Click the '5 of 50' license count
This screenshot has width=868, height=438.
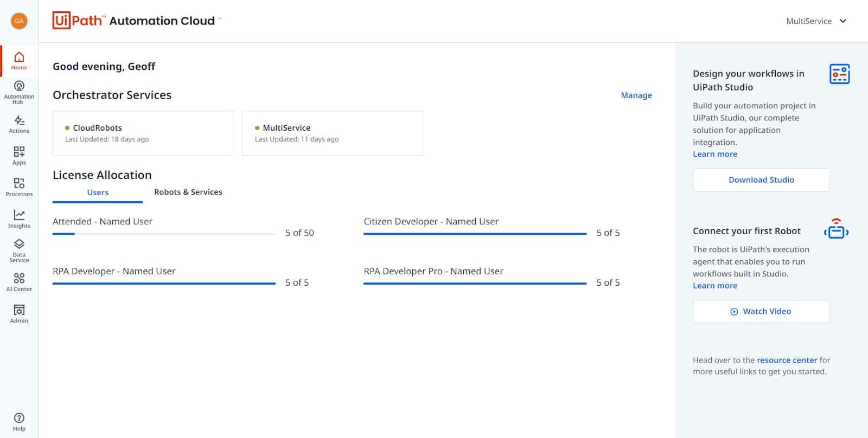[299, 233]
